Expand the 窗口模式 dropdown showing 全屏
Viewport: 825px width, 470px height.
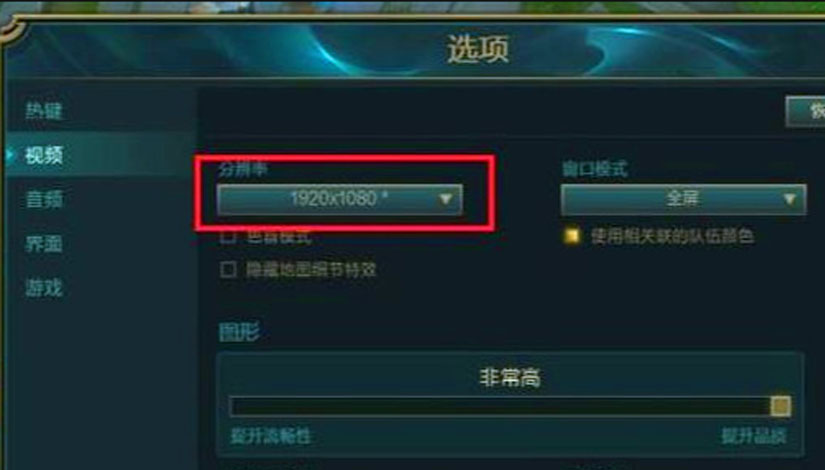(683, 199)
